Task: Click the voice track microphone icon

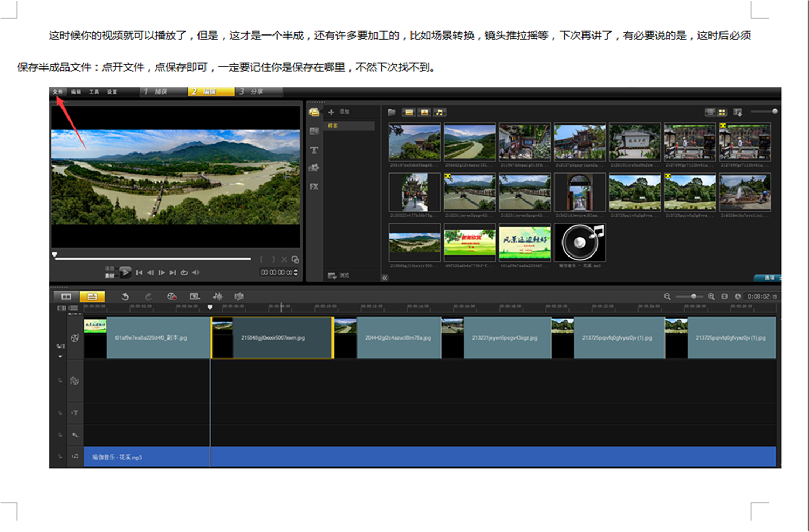Action: [75, 434]
